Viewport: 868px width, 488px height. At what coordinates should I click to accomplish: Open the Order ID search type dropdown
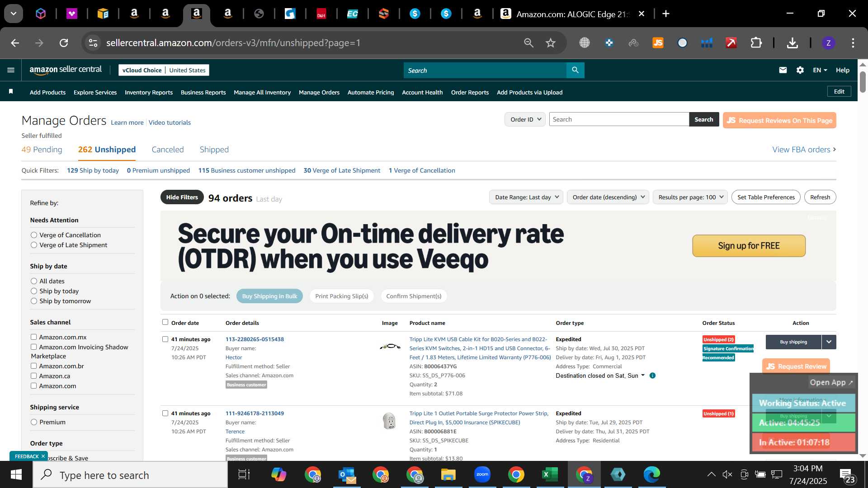[x=525, y=119]
